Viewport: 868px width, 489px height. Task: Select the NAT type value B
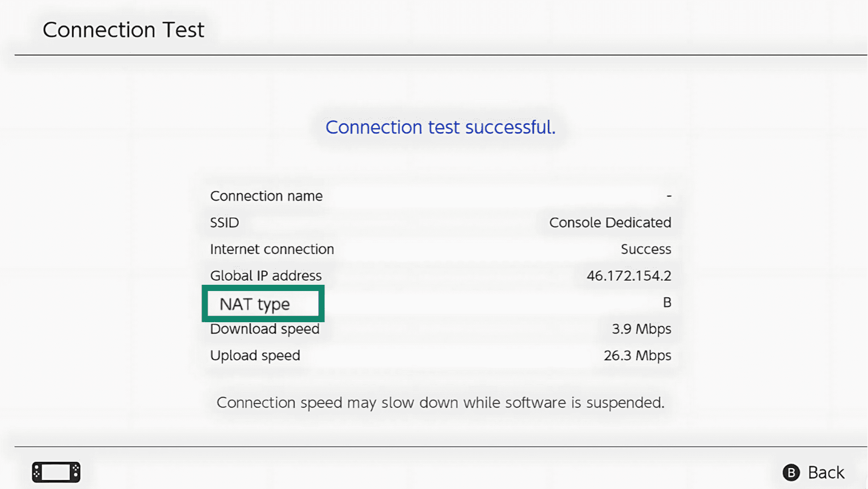668,302
